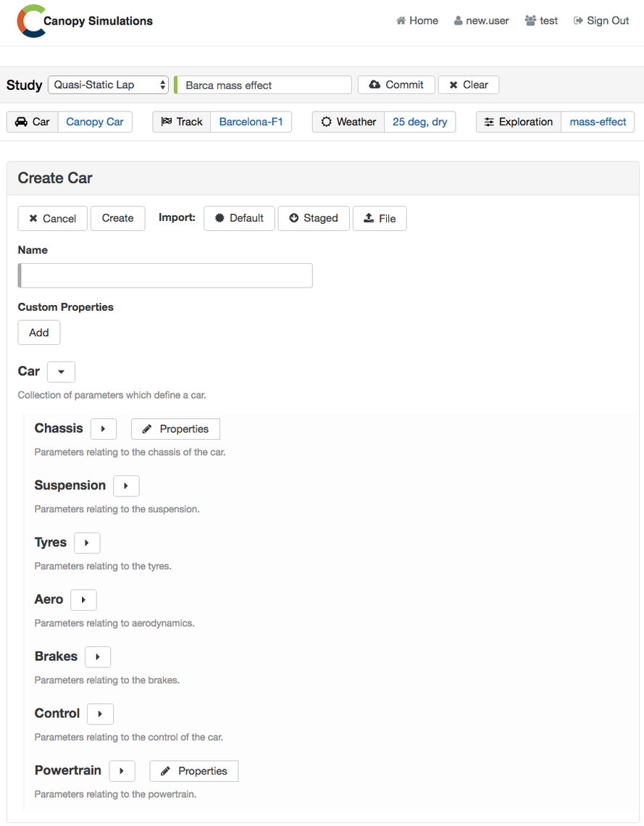Click the Study label
The image size is (644, 826).
24,85
